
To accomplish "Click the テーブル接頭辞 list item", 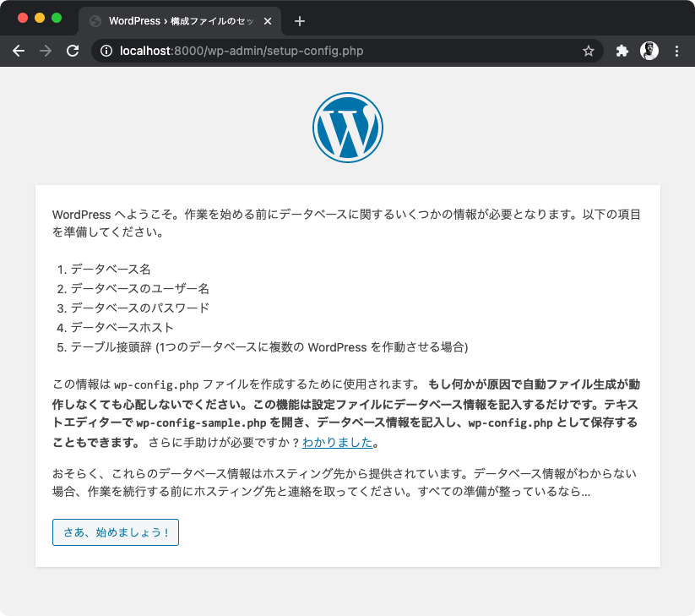I will pos(269,346).
